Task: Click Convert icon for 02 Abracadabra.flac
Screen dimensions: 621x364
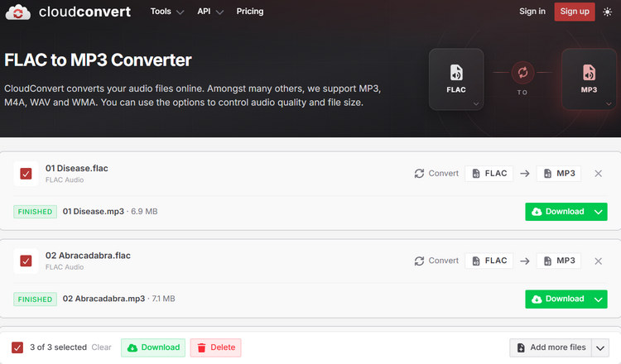Action: point(419,261)
